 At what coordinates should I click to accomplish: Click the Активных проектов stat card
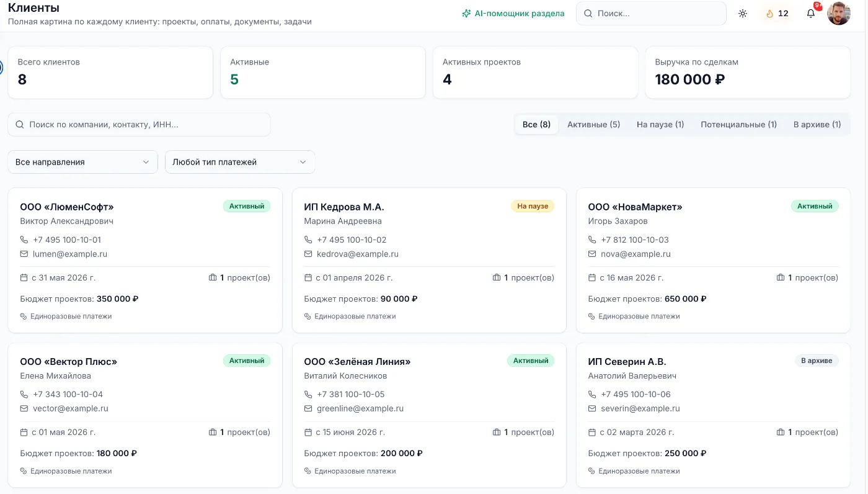point(536,73)
